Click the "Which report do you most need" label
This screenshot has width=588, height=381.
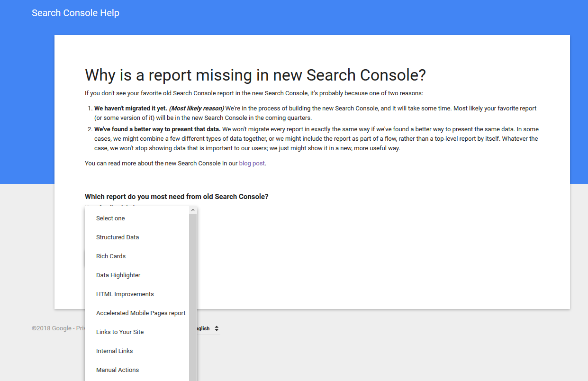coord(176,196)
